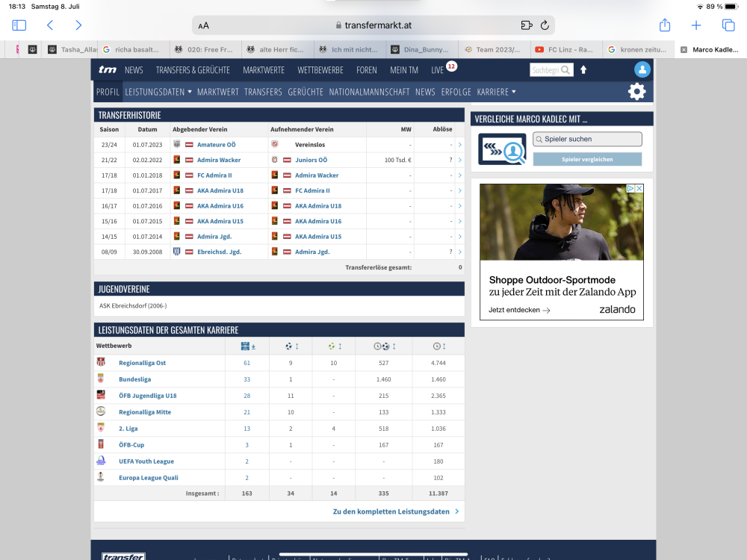Viewport: 747px width, 560px height.
Task: Sort by assists column icon
Action: point(334,346)
